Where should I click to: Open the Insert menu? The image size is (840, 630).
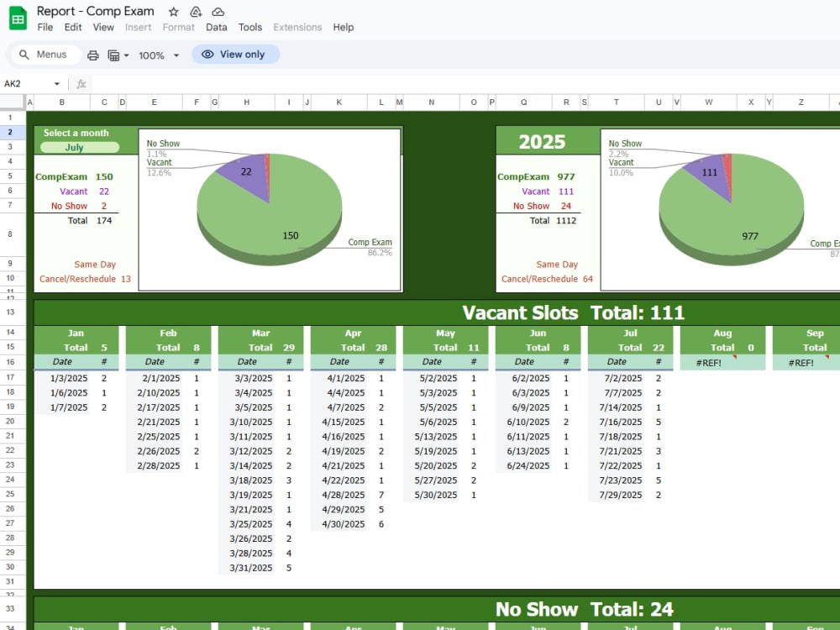click(139, 28)
